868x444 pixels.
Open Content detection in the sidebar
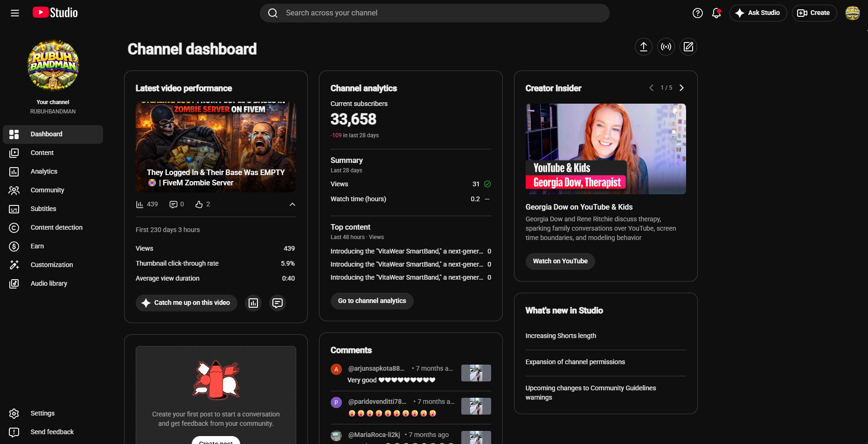[53, 227]
